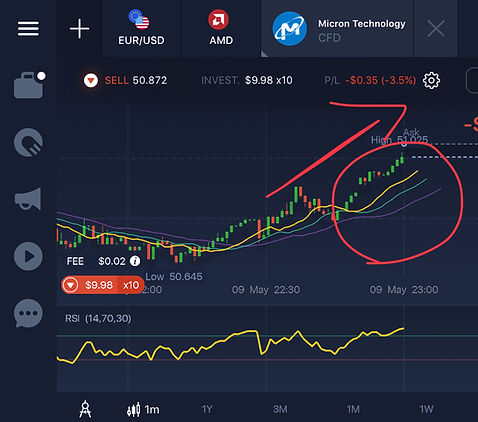Switch to the EUR/USD tab
Viewport: 478px width, 422px height.
point(141,28)
